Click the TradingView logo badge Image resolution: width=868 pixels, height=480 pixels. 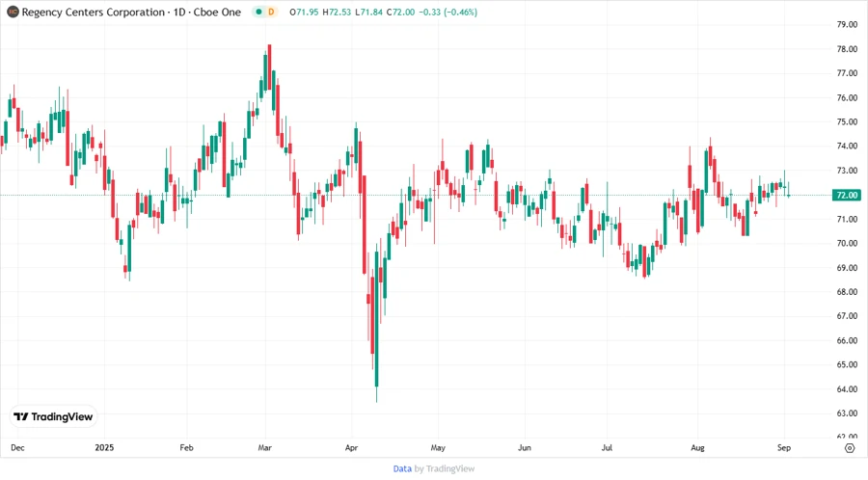coord(54,417)
